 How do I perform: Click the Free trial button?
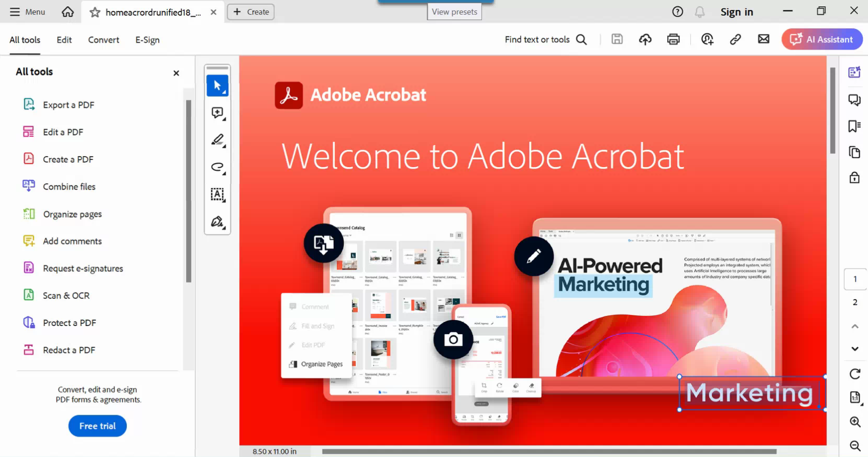click(x=98, y=426)
